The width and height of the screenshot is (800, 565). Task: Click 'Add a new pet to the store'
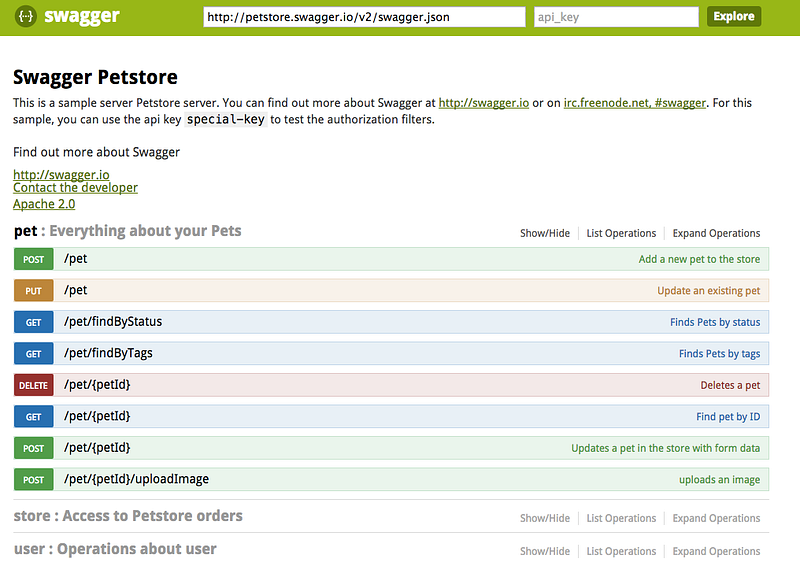point(699,259)
